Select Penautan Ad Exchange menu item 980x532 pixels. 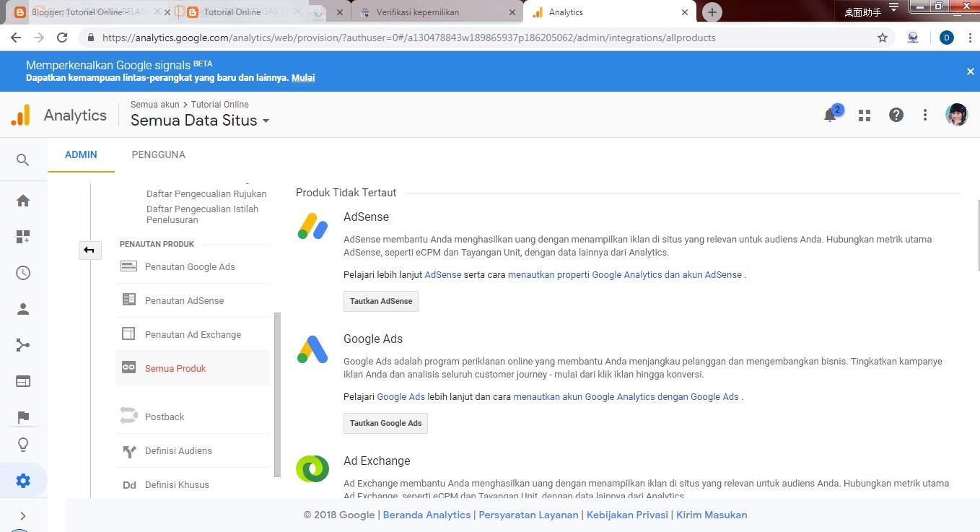pos(193,334)
